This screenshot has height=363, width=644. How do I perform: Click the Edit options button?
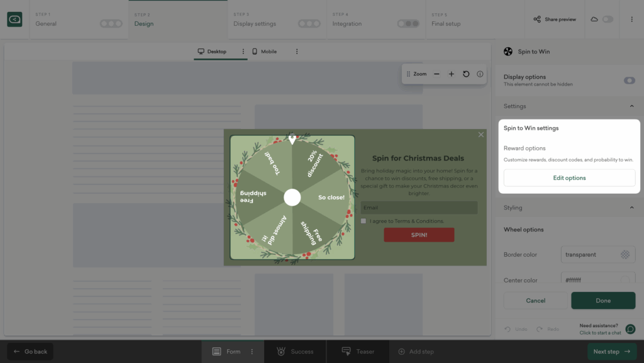coord(569,178)
